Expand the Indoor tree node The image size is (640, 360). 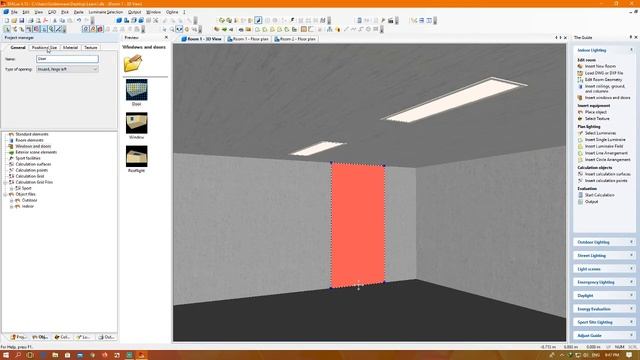click(x=11, y=207)
